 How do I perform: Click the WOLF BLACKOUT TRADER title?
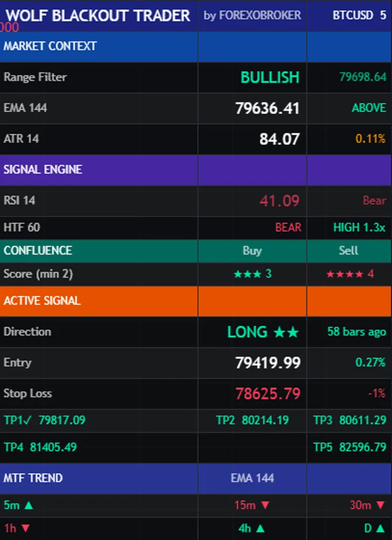point(98,15)
